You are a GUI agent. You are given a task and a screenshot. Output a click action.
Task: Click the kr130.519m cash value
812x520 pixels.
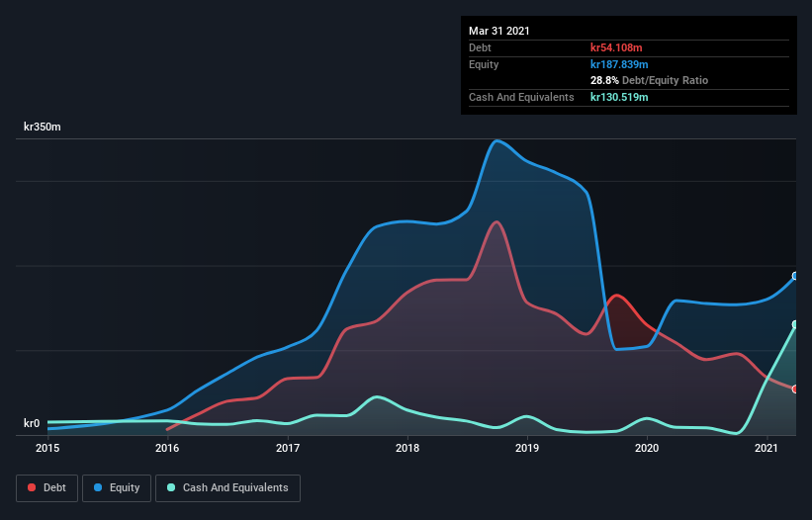[619, 97]
